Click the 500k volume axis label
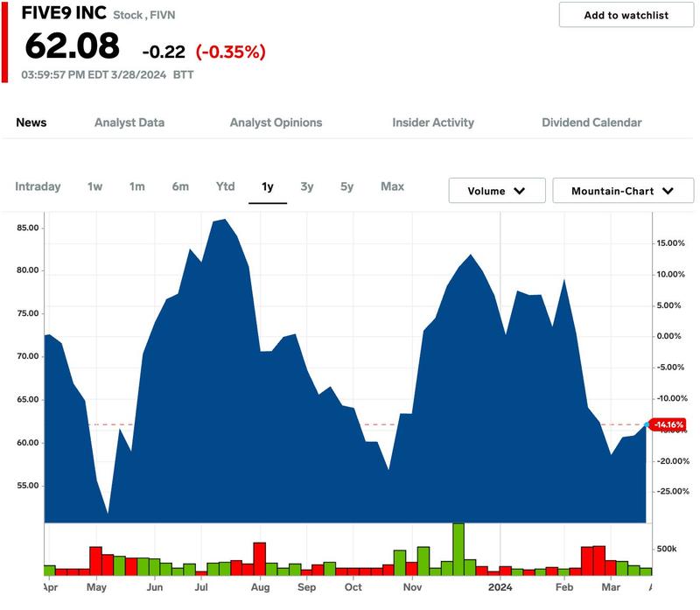Viewport: 700px width, 610px height. pos(667,550)
